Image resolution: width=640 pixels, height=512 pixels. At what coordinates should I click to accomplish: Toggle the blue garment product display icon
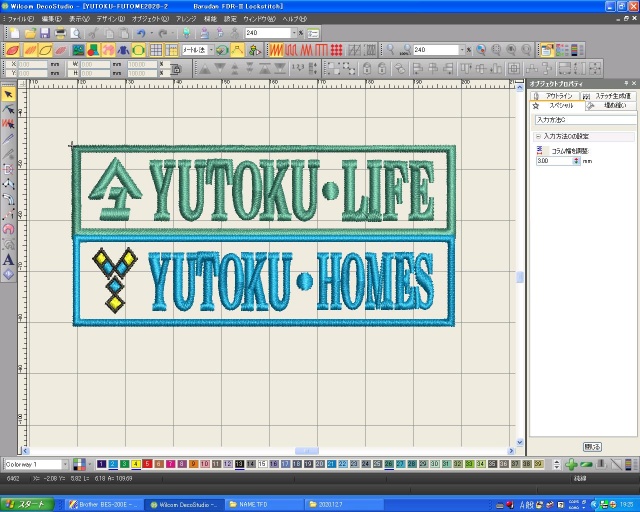(123, 50)
